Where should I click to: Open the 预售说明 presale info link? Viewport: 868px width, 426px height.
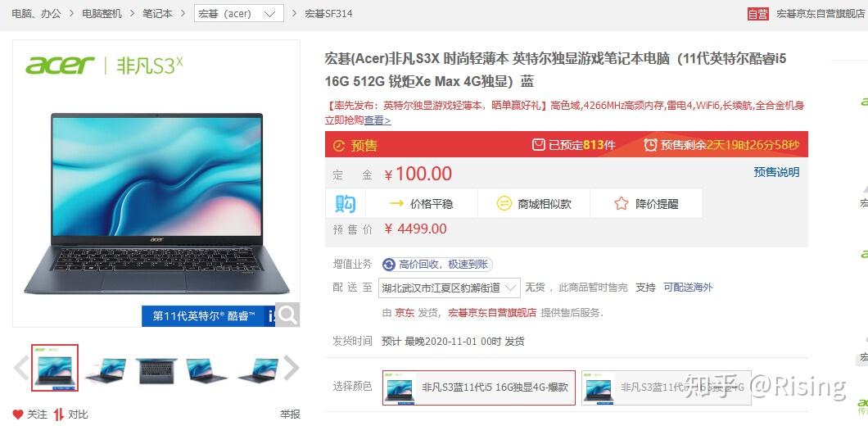click(x=776, y=172)
